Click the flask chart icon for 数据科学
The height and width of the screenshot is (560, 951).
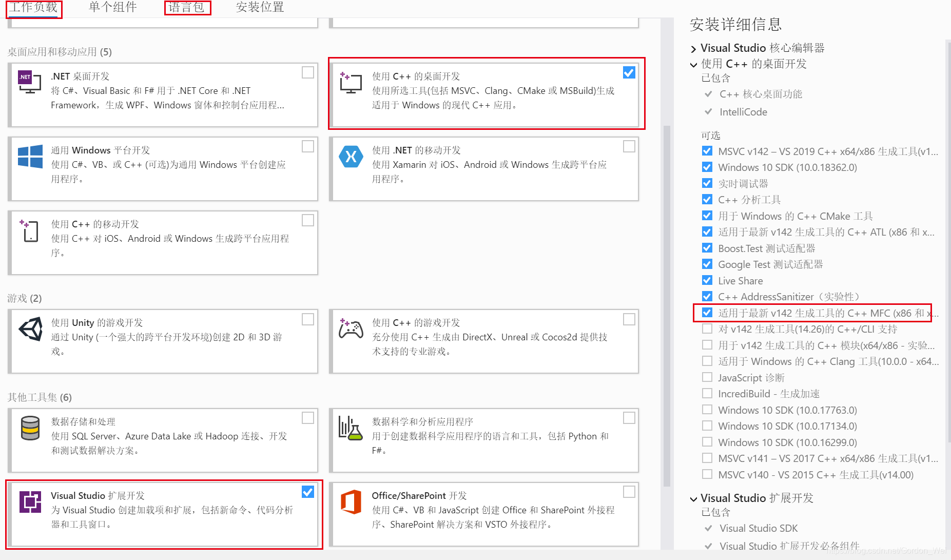click(x=351, y=428)
